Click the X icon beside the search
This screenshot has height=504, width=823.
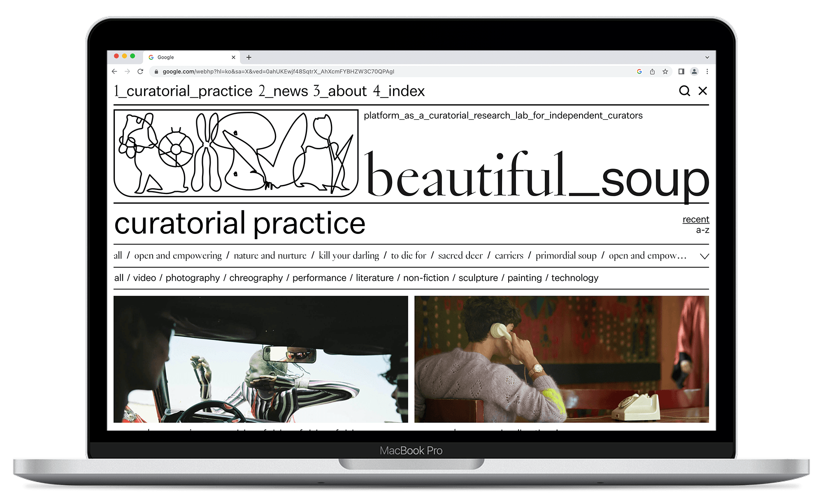pyautogui.click(x=703, y=91)
